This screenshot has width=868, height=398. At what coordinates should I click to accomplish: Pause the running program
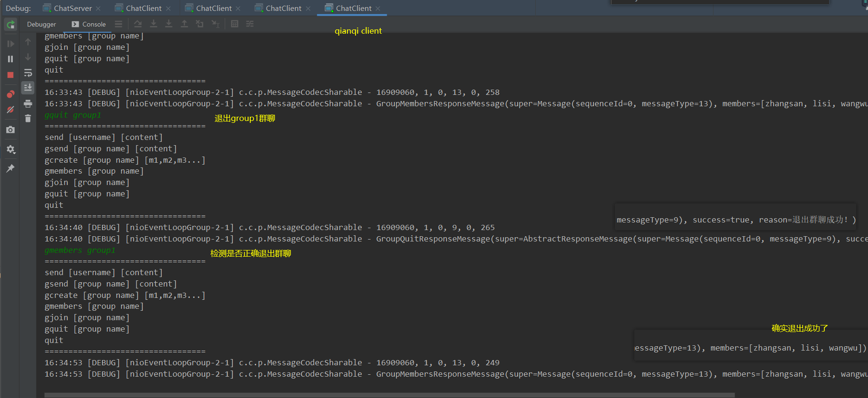[x=10, y=59]
